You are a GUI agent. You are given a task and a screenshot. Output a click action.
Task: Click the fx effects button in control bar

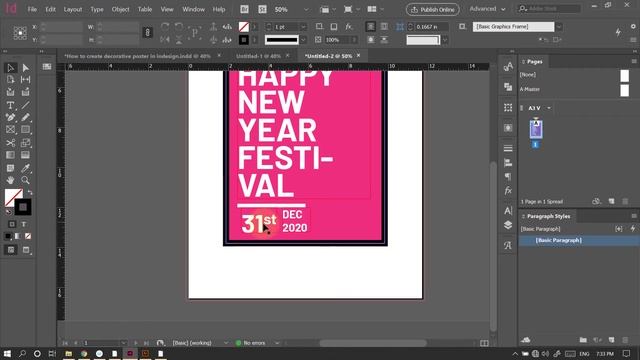349,27
